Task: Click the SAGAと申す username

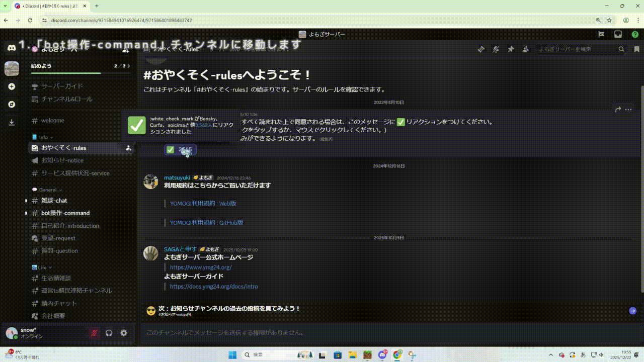Action: pyautogui.click(x=180, y=249)
